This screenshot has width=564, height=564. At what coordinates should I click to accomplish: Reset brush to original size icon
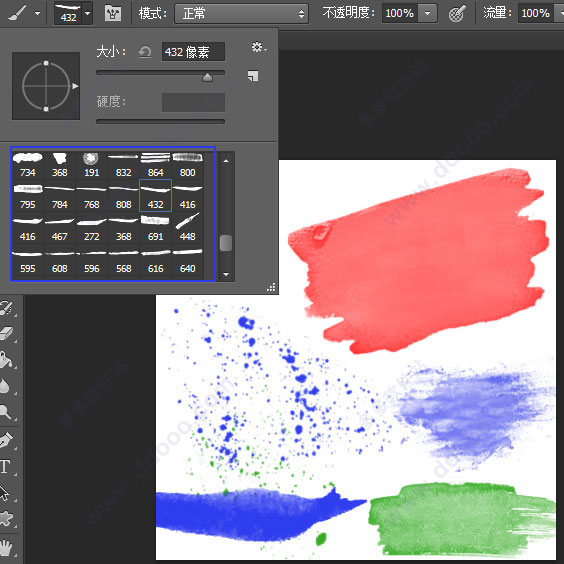pyautogui.click(x=145, y=52)
